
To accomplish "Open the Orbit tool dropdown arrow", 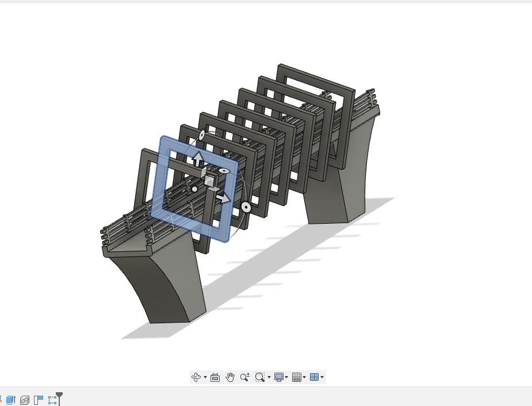I will 205,377.
